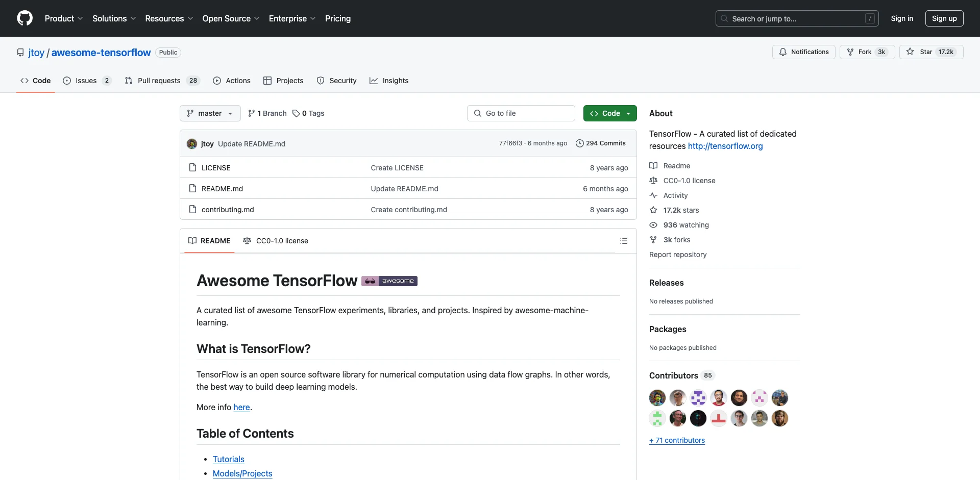Image resolution: width=980 pixels, height=480 pixels.
Task: Open contributing.md file
Action: click(228, 210)
